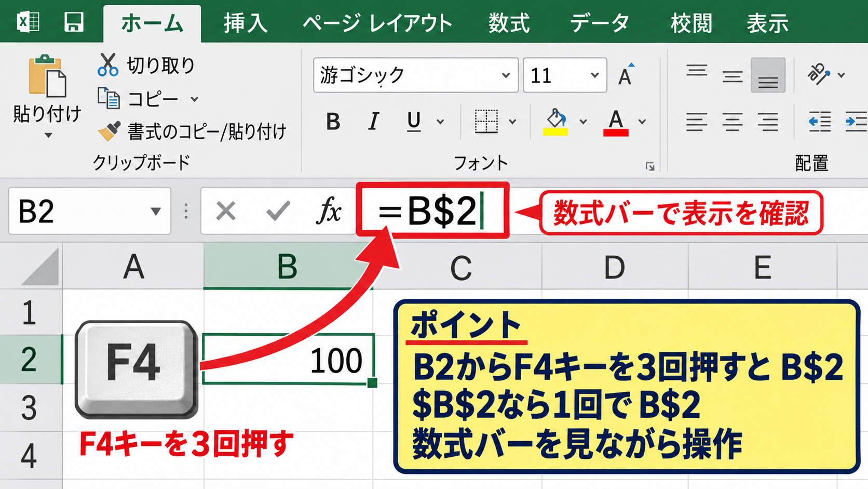The image size is (868, 489).
Task: Toggle left text alignment
Action: [697, 122]
